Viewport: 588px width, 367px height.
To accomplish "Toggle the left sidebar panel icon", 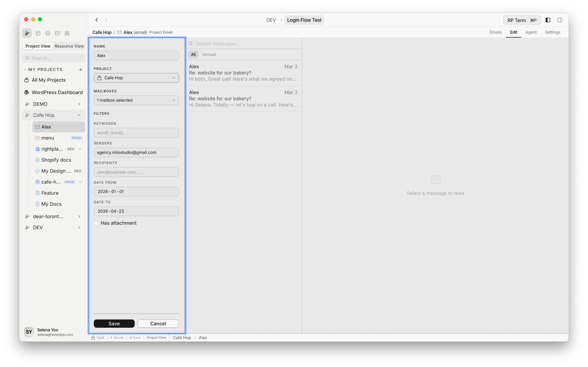I will 548,20.
